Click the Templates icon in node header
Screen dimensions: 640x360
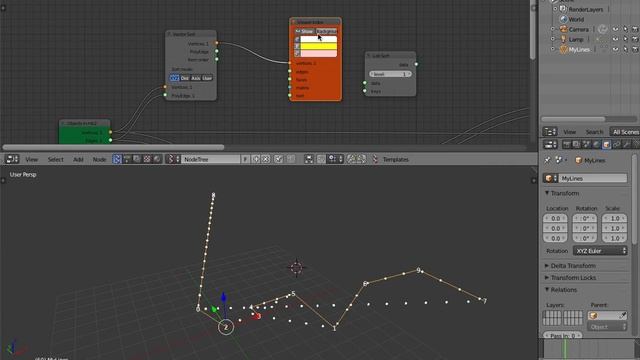coord(375,159)
